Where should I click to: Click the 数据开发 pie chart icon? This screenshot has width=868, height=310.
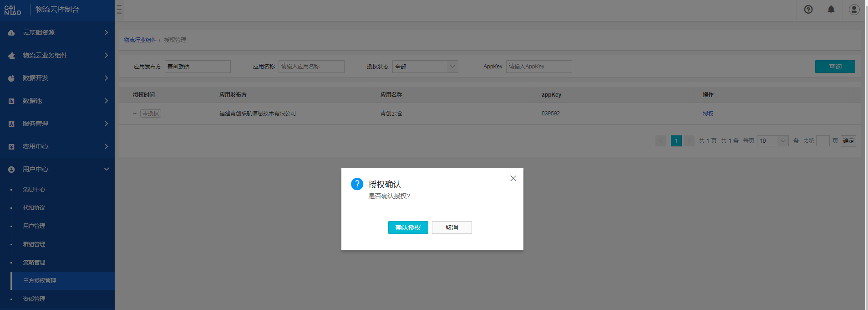[x=11, y=78]
